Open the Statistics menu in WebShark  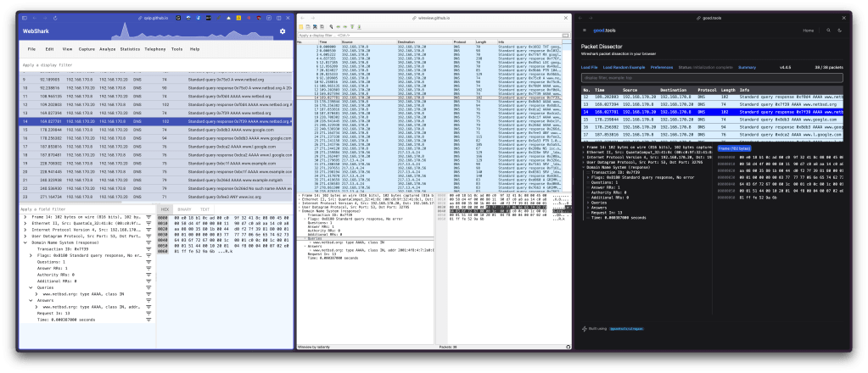[130, 49]
